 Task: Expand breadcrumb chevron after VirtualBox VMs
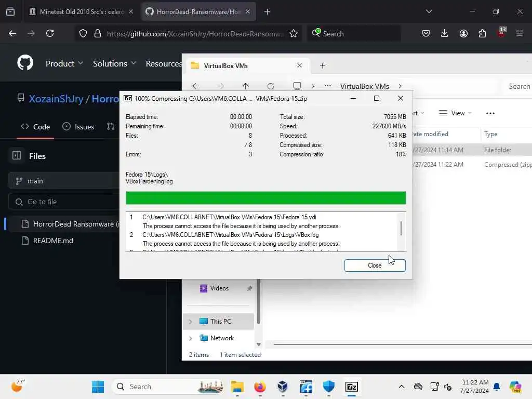click(401, 86)
